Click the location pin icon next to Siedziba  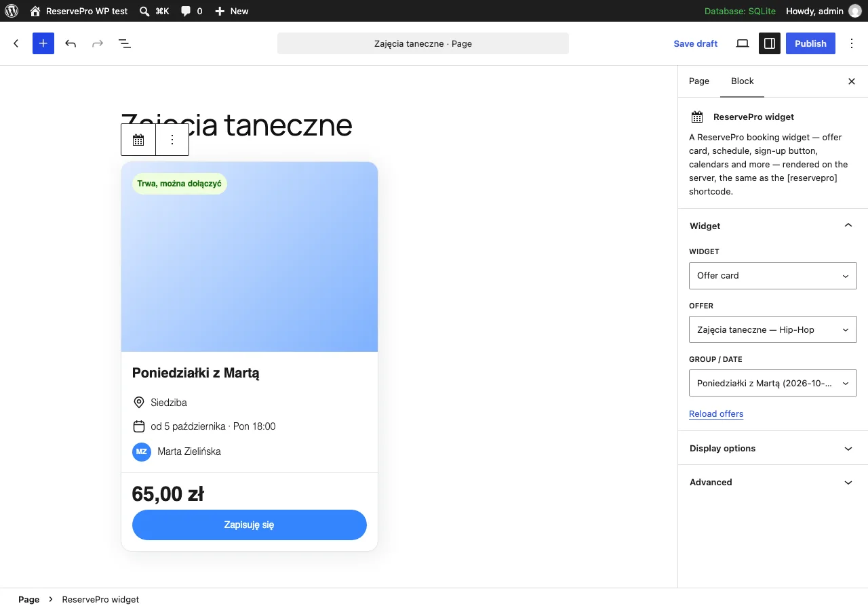pos(139,403)
